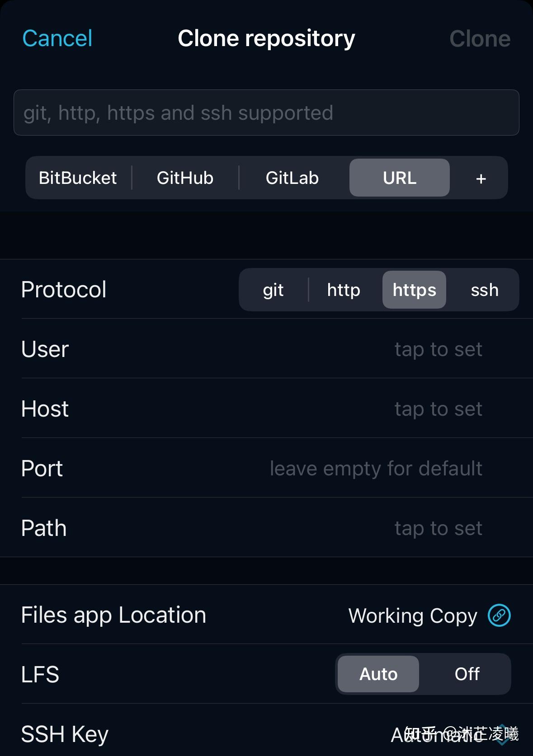Open the SSH Key Automatic selector
Screen dimensions: 533x756
point(439,733)
